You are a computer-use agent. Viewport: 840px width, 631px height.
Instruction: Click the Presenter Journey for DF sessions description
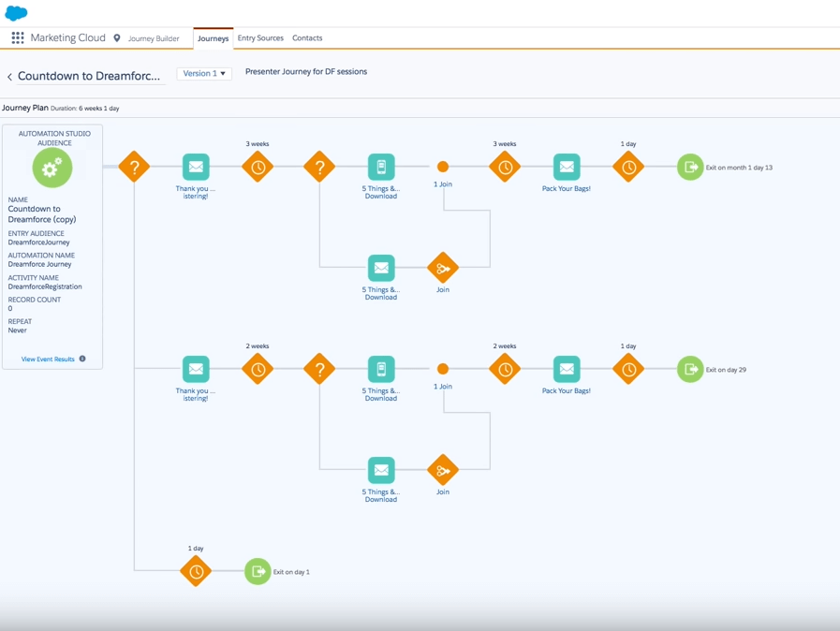pyautogui.click(x=306, y=71)
